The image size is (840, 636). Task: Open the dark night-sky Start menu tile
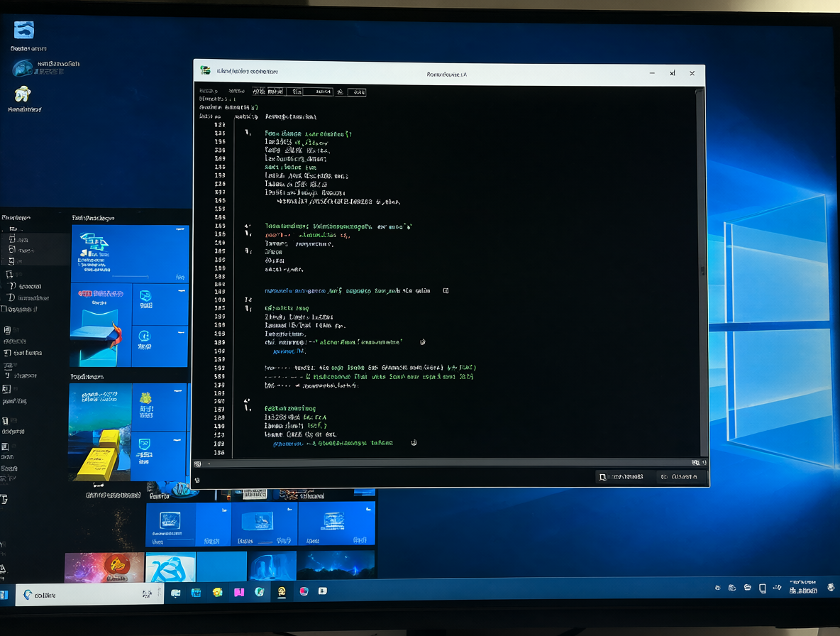pyautogui.click(x=336, y=565)
